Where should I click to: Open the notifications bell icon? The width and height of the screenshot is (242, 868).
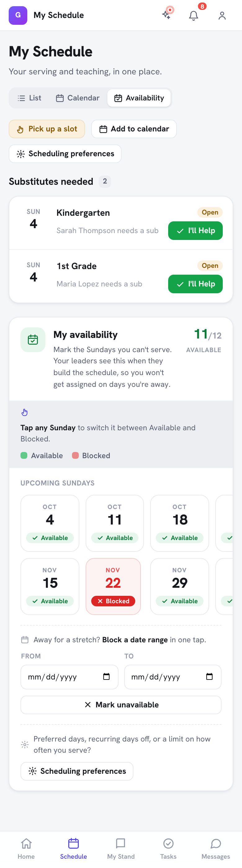(194, 15)
